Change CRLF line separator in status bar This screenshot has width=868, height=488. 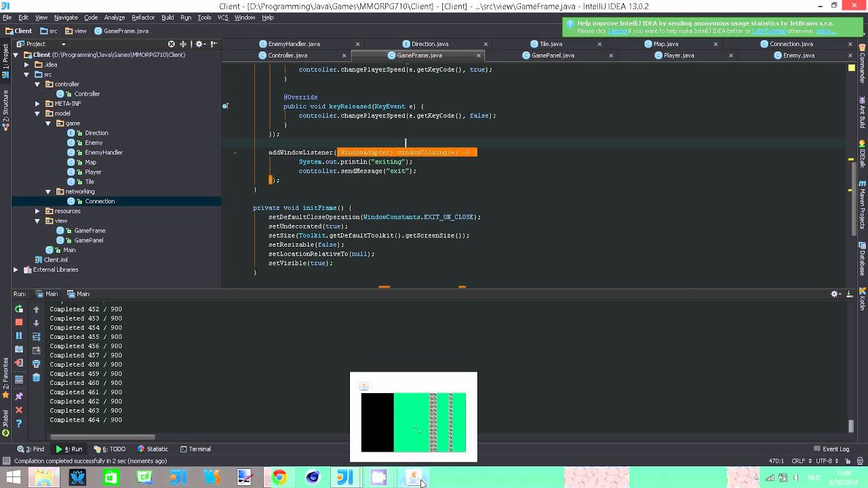pyautogui.click(x=801, y=462)
